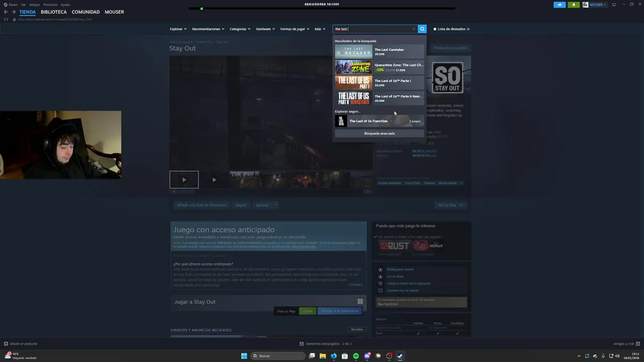Click the green Jugar button
The width and height of the screenshot is (644, 362).
coord(307,311)
